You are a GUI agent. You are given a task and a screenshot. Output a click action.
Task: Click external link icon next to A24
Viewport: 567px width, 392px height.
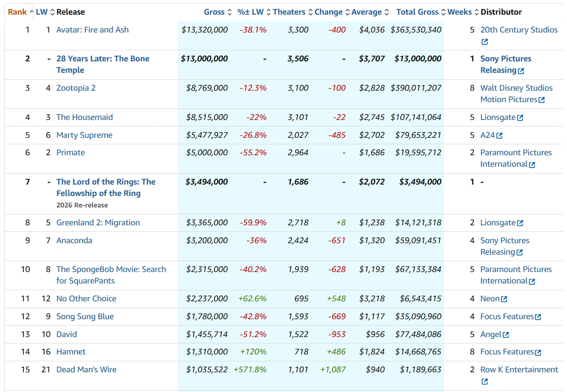pyautogui.click(x=499, y=136)
